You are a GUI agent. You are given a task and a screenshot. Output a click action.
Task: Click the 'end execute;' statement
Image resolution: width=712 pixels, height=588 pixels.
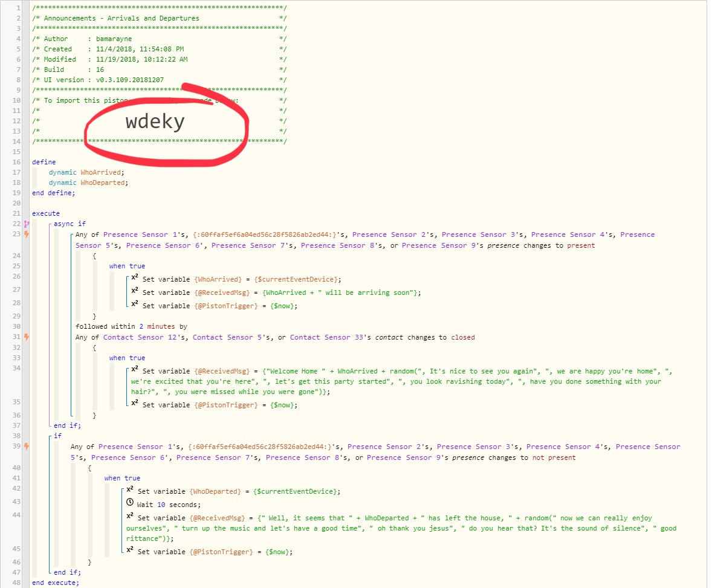coord(56,583)
